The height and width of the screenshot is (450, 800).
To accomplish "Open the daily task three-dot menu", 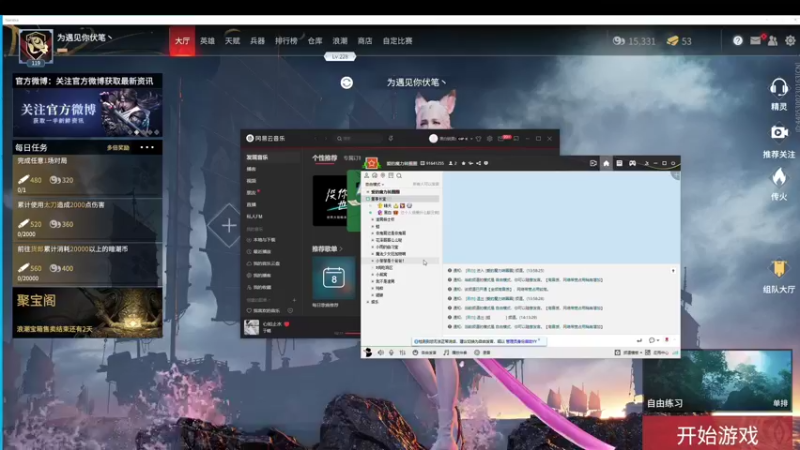I will [x=147, y=147].
